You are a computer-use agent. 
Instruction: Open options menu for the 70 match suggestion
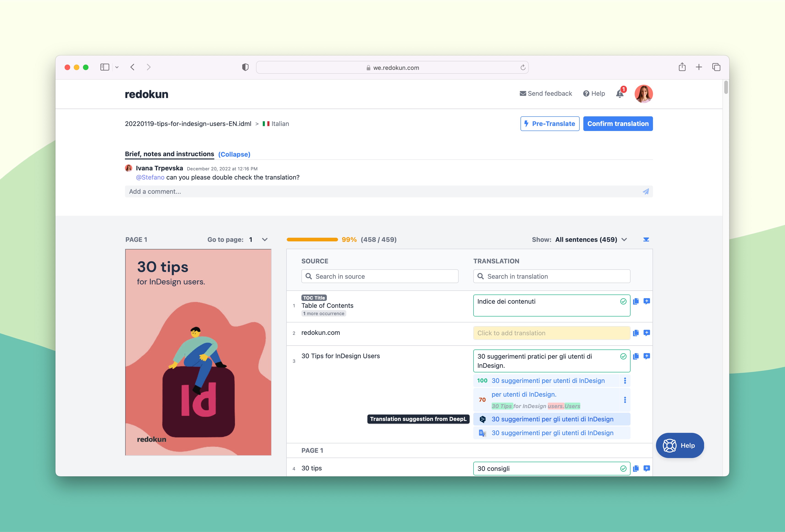click(625, 400)
